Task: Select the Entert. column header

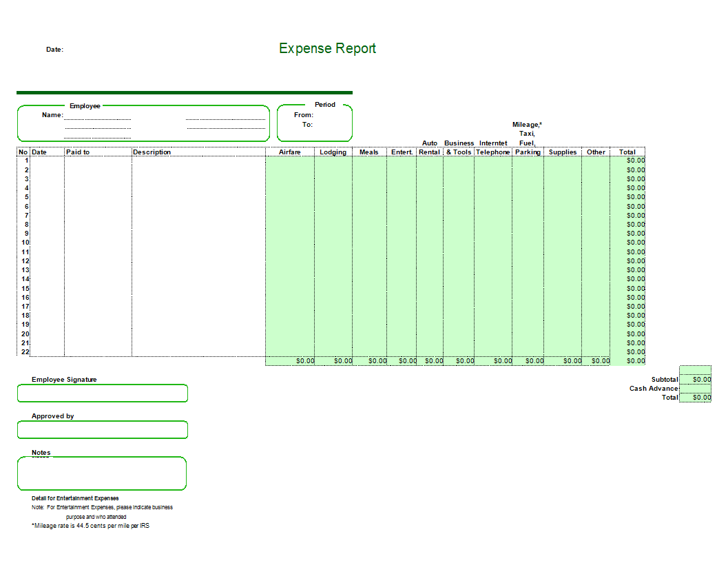Action: pos(402,152)
